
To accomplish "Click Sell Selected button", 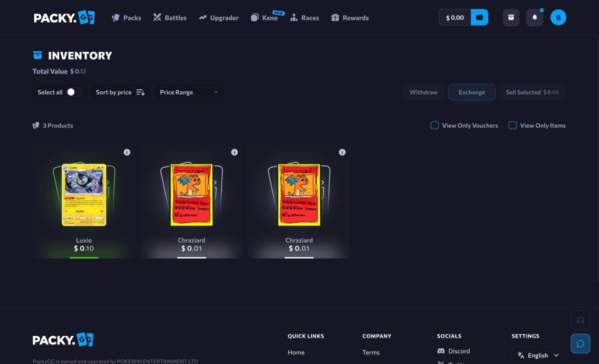I will (532, 92).
